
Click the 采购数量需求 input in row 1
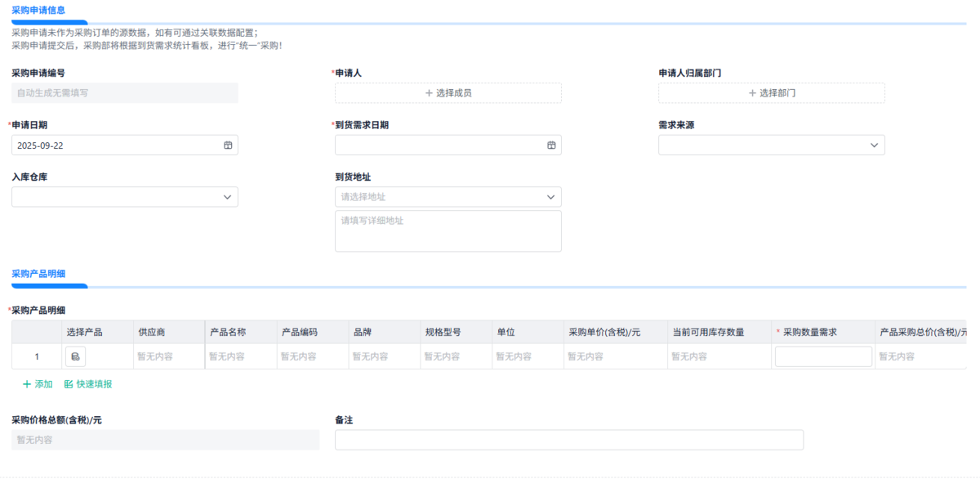pos(822,356)
